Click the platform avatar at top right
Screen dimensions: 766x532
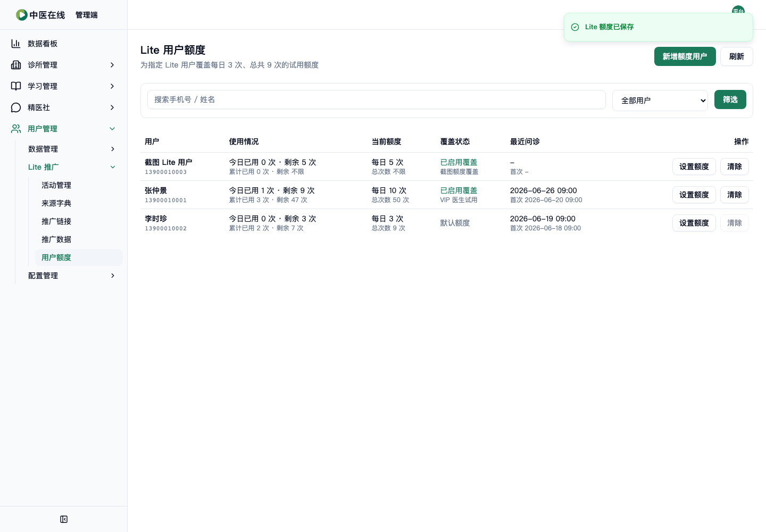click(x=738, y=9)
